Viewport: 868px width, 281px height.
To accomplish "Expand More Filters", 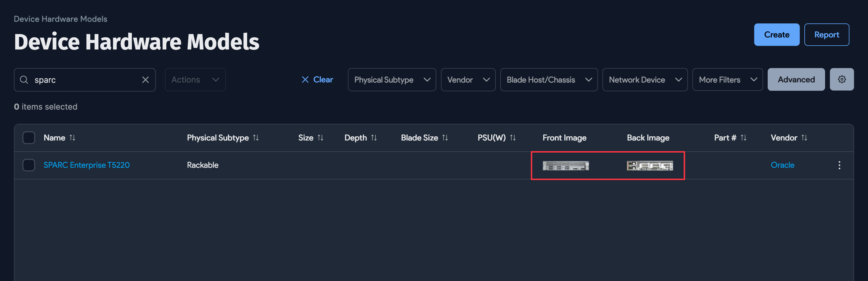I will tap(727, 80).
